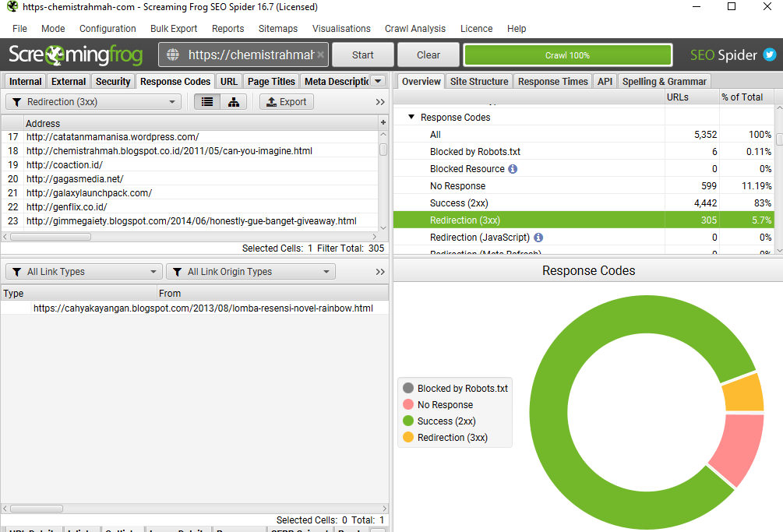Collapse the Response Codes tree section

411,118
